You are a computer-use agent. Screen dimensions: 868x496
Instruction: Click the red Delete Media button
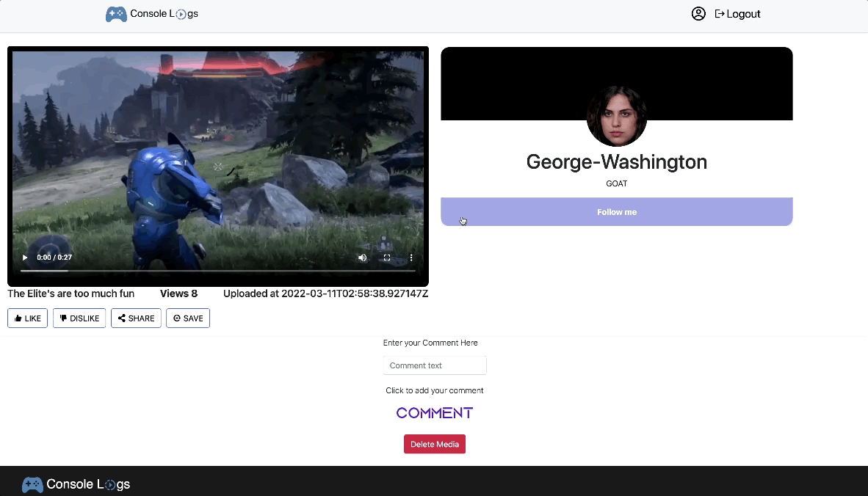pyautogui.click(x=435, y=444)
